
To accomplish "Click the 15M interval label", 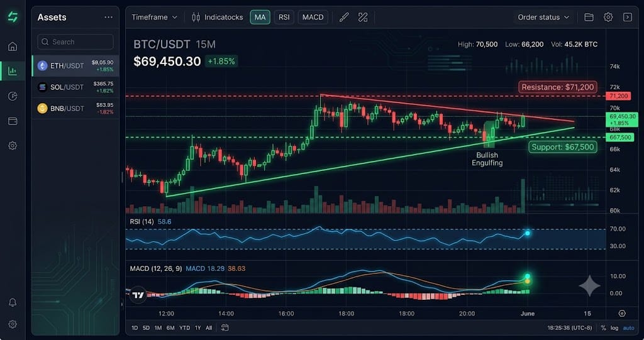I will click(x=206, y=45).
